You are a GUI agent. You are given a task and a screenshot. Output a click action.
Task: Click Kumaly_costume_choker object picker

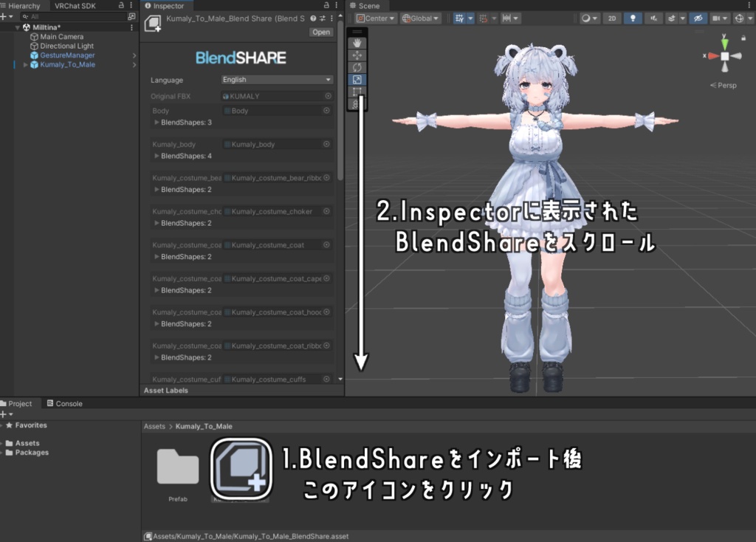tap(326, 211)
